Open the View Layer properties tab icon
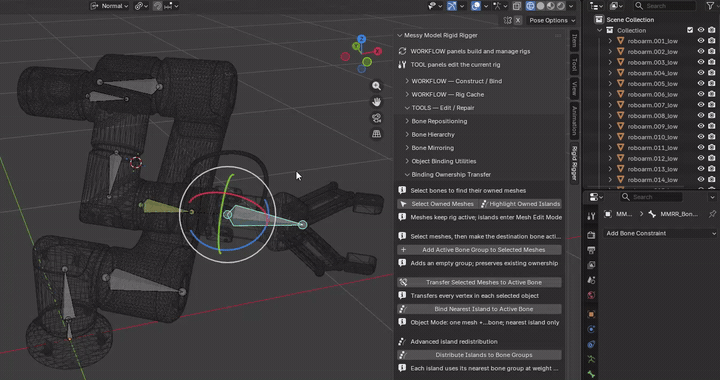Viewport: 720px width, 380px height. tap(591, 265)
